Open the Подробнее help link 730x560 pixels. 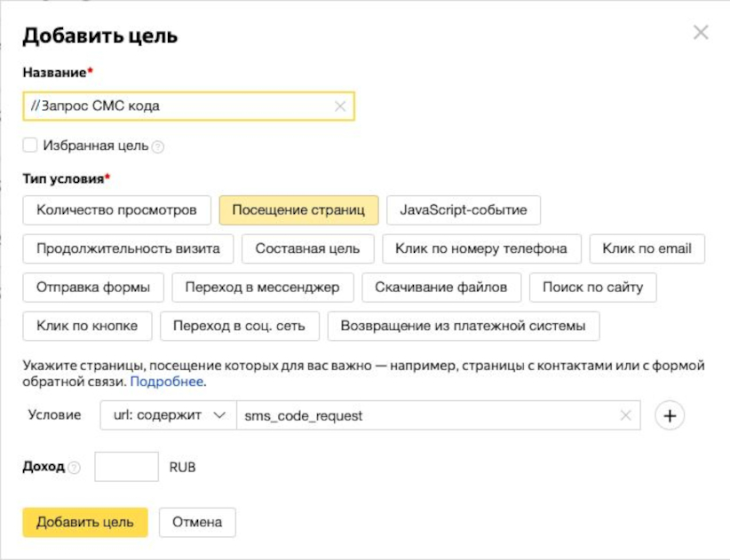tap(167, 382)
